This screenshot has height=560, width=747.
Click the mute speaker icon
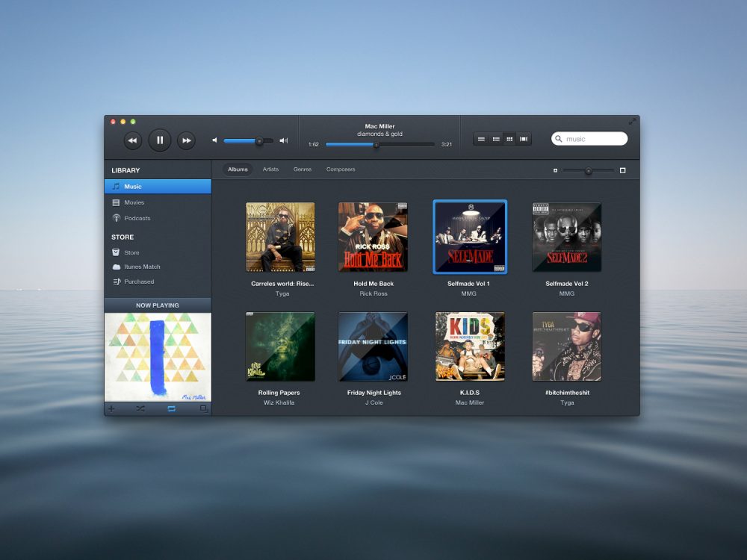pyautogui.click(x=214, y=140)
